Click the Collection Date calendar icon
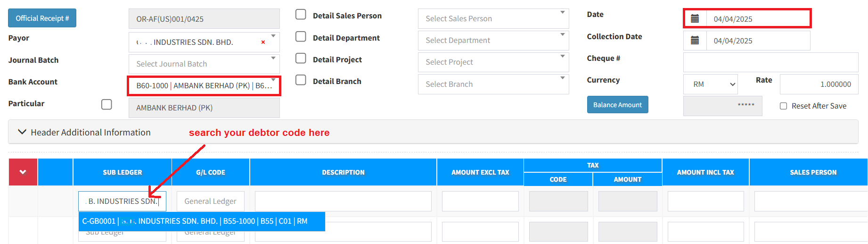 [695, 41]
